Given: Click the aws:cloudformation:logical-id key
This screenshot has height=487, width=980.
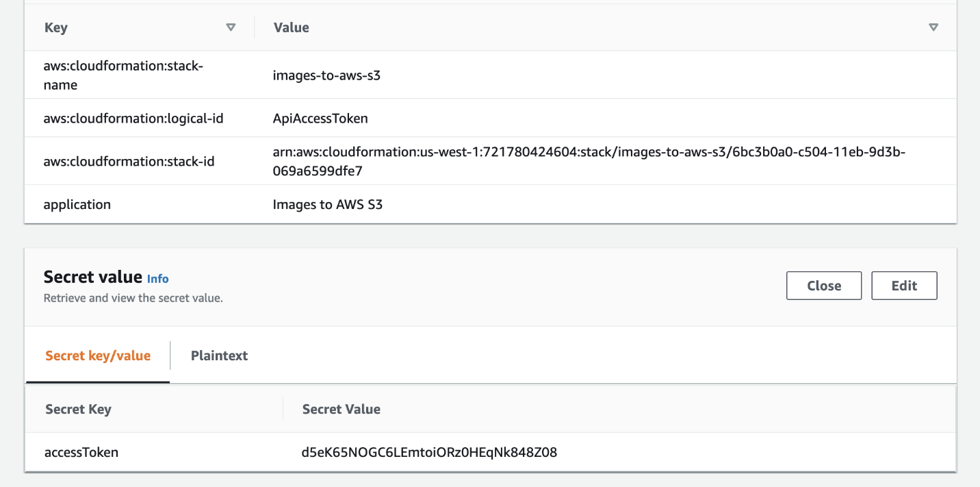Looking at the screenshot, I should (133, 118).
